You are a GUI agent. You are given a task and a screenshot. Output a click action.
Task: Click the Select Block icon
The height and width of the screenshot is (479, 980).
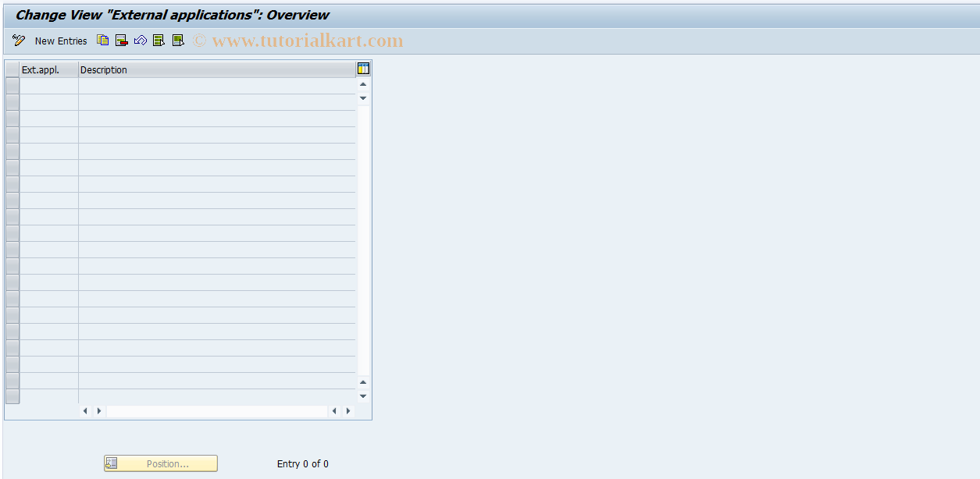[x=177, y=41]
